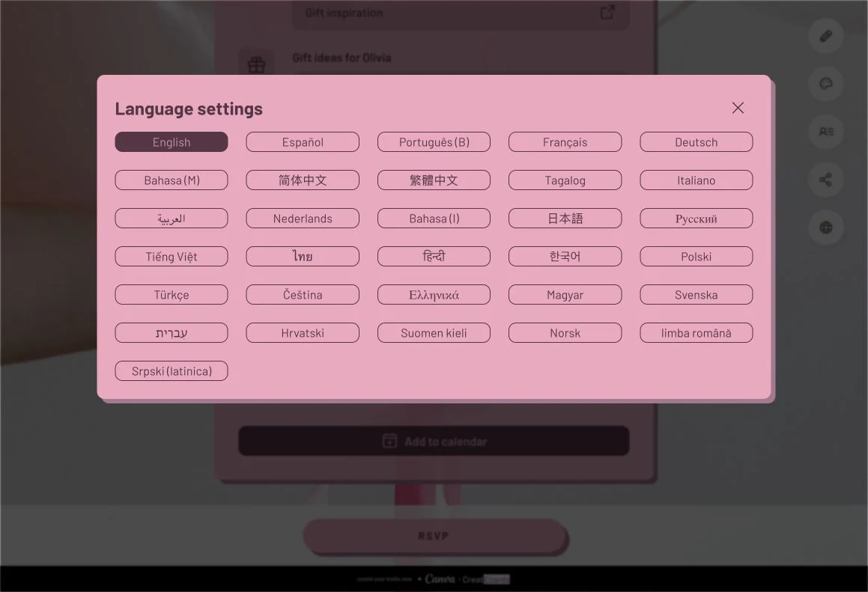Image resolution: width=868 pixels, height=592 pixels.
Task: Close the Language settings dialog
Action: click(x=738, y=108)
